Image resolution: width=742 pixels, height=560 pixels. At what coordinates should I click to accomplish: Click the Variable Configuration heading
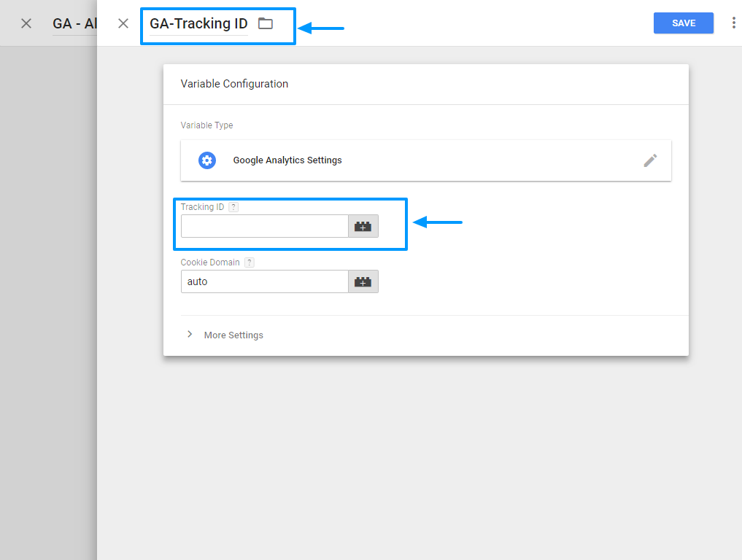(234, 84)
